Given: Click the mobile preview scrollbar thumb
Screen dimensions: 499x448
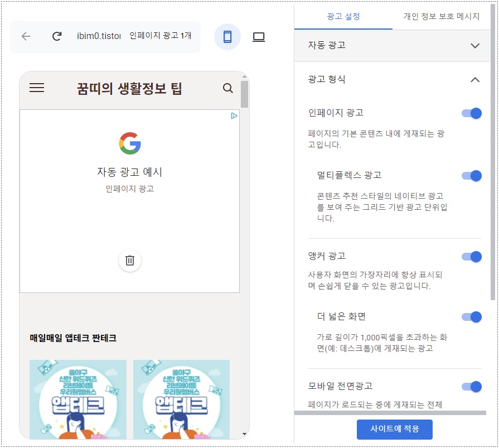Looking at the screenshot, I should [x=244, y=94].
